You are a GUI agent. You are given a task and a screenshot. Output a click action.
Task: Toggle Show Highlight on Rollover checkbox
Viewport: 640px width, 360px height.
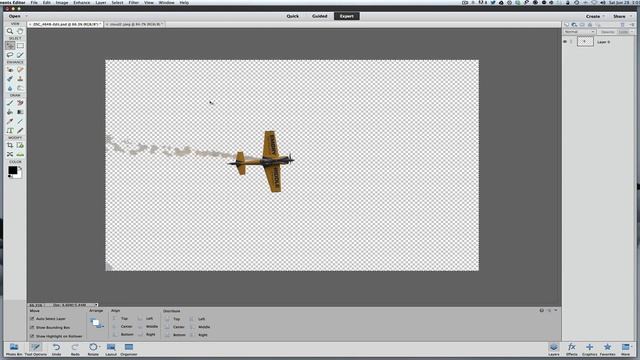[32, 336]
